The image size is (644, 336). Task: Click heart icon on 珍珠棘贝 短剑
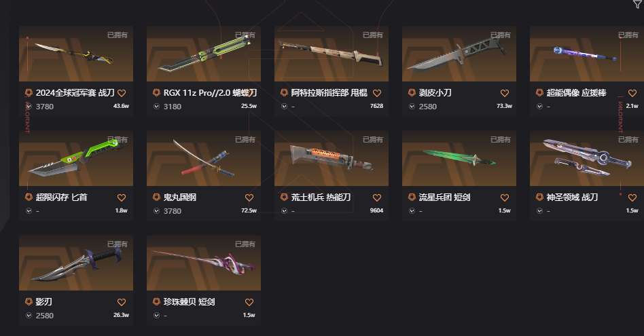pos(249,302)
